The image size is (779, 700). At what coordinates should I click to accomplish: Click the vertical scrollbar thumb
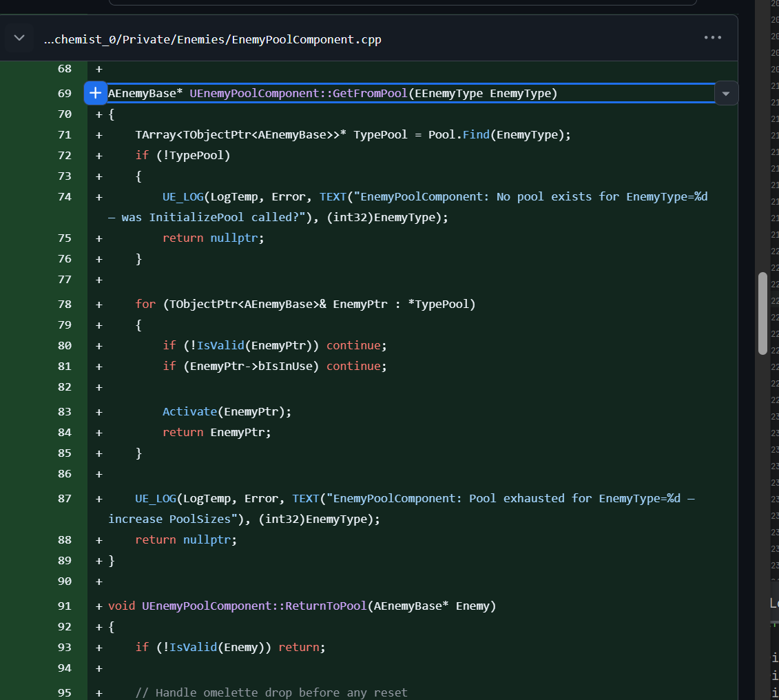(762, 313)
